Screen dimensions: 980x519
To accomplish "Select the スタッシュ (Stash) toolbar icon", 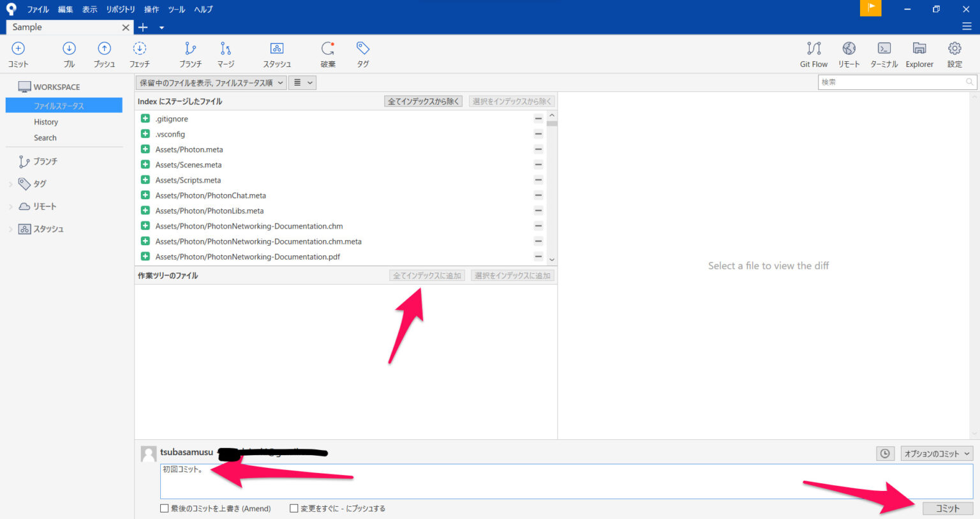I will tap(276, 53).
